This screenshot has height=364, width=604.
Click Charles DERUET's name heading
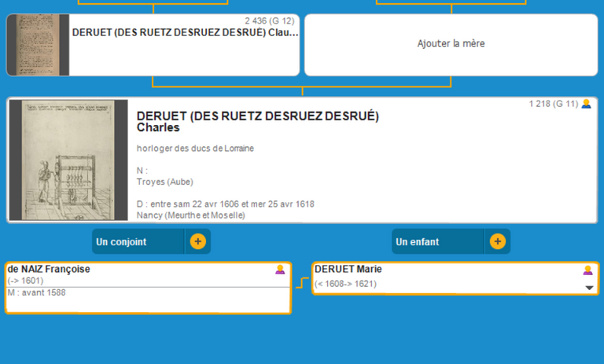coord(257,122)
